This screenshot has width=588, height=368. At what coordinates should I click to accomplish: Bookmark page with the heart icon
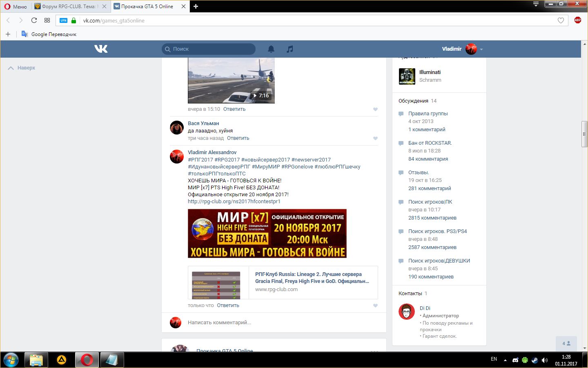pyautogui.click(x=561, y=20)
